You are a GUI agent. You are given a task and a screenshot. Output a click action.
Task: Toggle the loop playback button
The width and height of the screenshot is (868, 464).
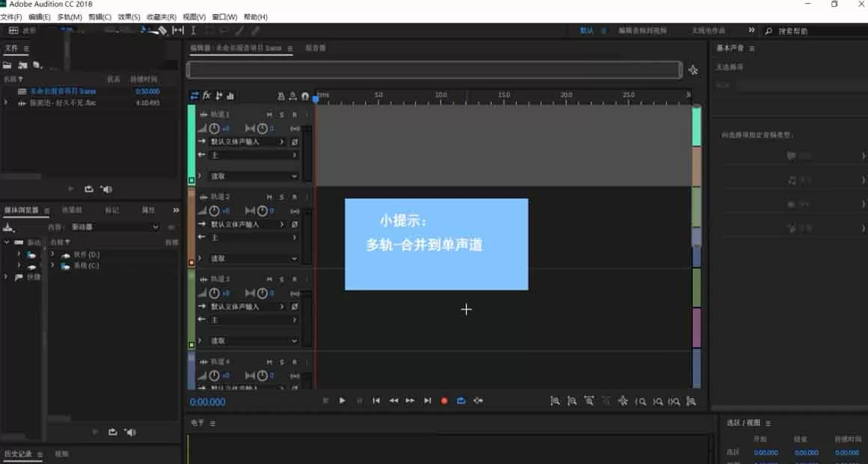click(x=461, y=401)
